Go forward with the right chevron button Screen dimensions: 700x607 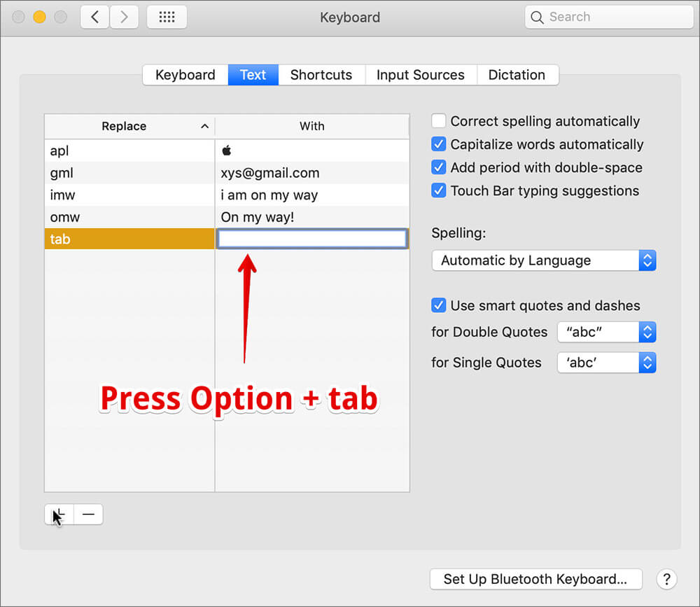coord(124,17)
